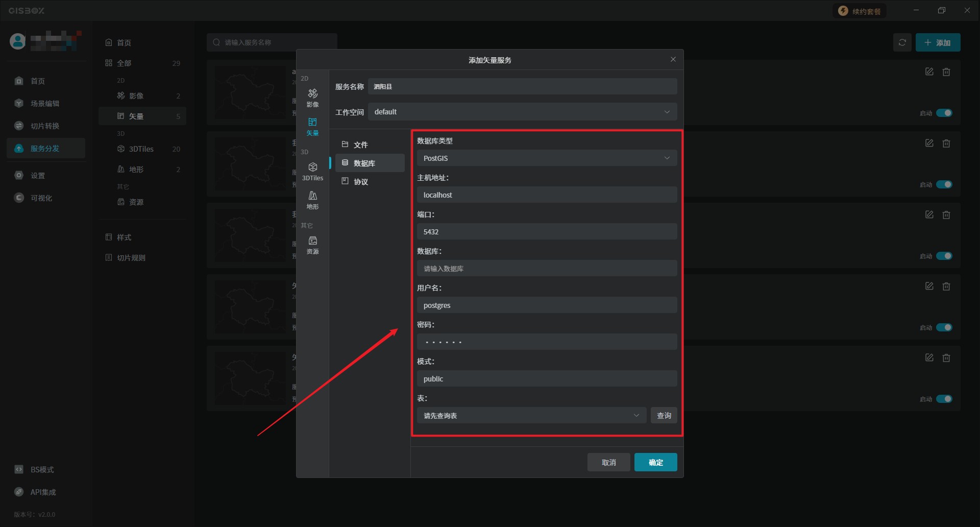Screen dimensions: 980x527
Task: Select the 3DTiles icon in dialog sidebar
Action: point(312,171)
